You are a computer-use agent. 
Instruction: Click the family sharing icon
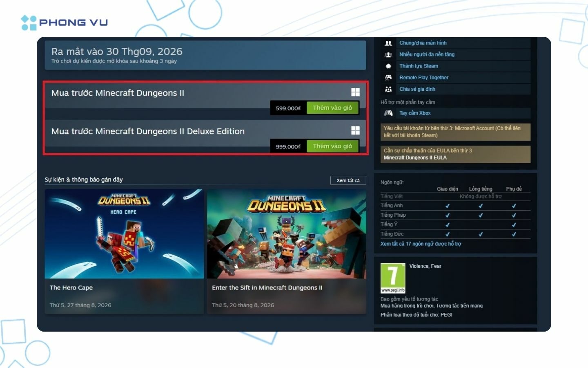388,89
